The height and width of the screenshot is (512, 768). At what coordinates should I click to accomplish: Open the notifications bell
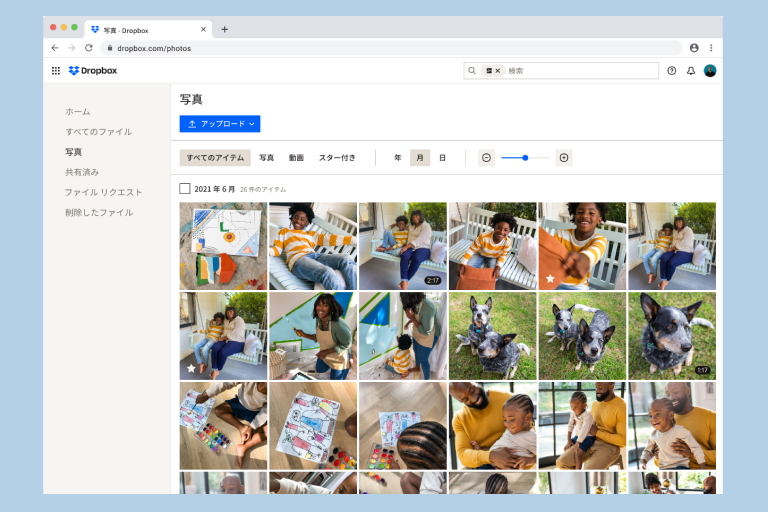(x=691, y=71)
